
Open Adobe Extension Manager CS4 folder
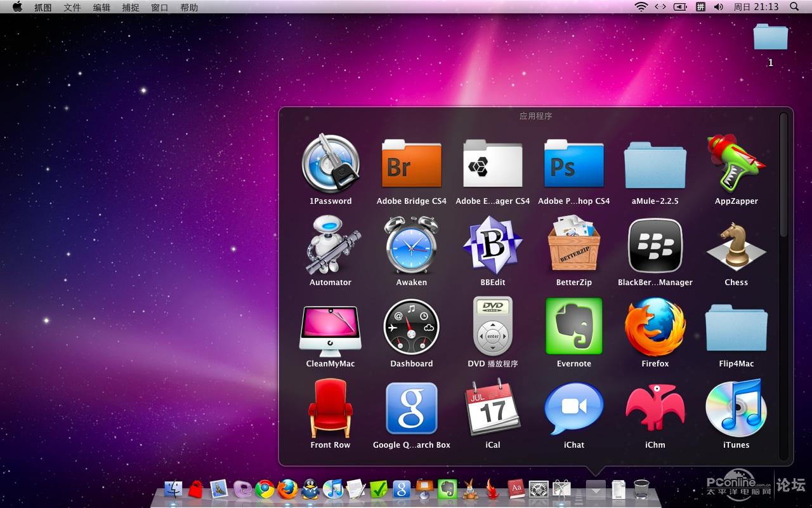(x=493, y=164)
